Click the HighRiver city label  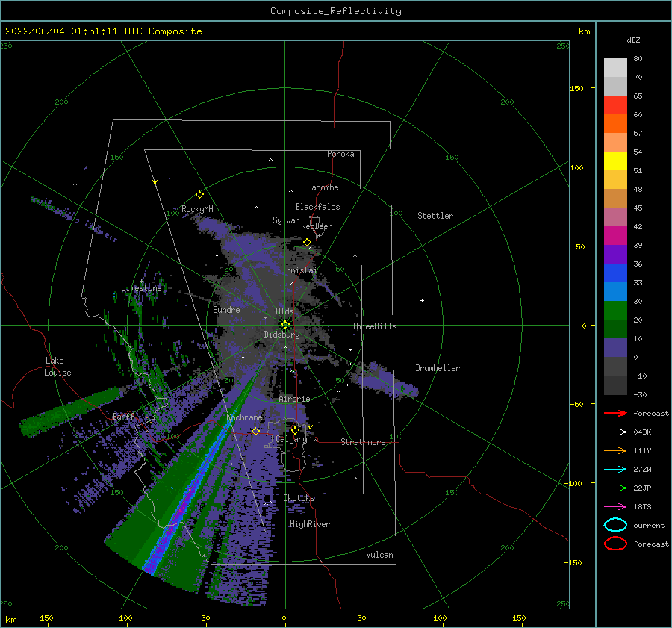(310, 524)
